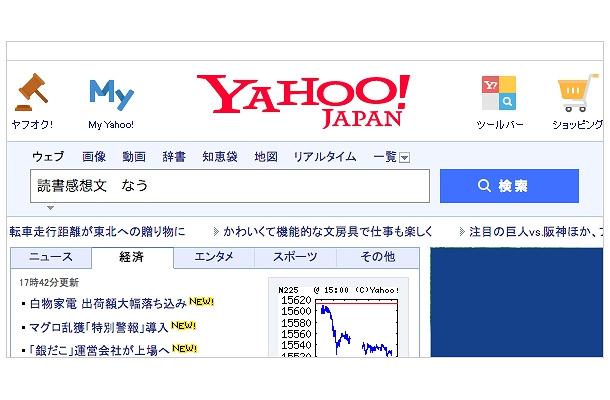Click the N225 stock chart thumbnail

coord(338,321)
